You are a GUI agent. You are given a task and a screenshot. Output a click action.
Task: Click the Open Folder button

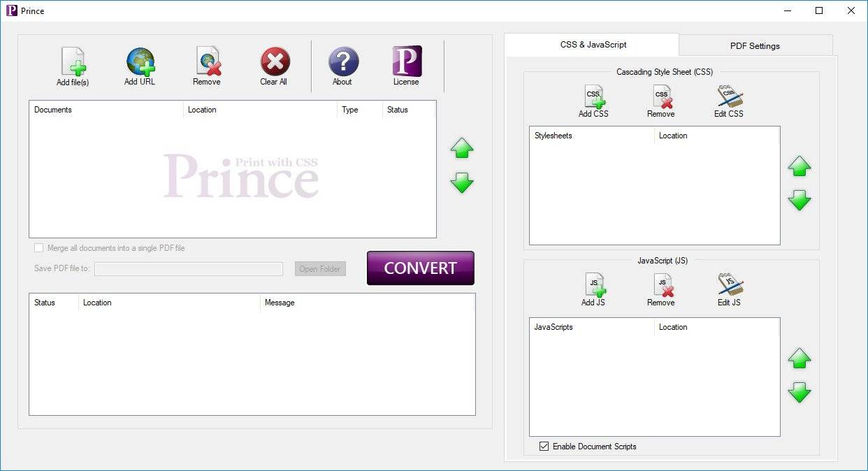320,269
